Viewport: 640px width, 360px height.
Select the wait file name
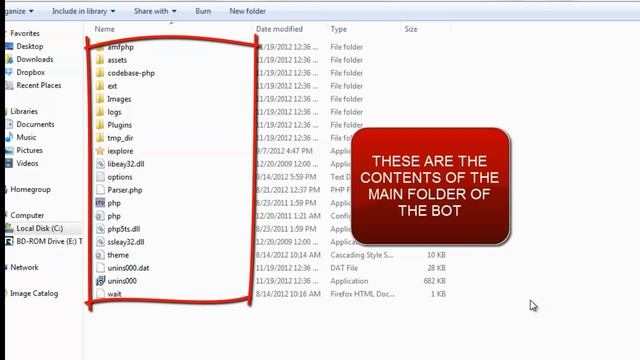tap(114, 294)
